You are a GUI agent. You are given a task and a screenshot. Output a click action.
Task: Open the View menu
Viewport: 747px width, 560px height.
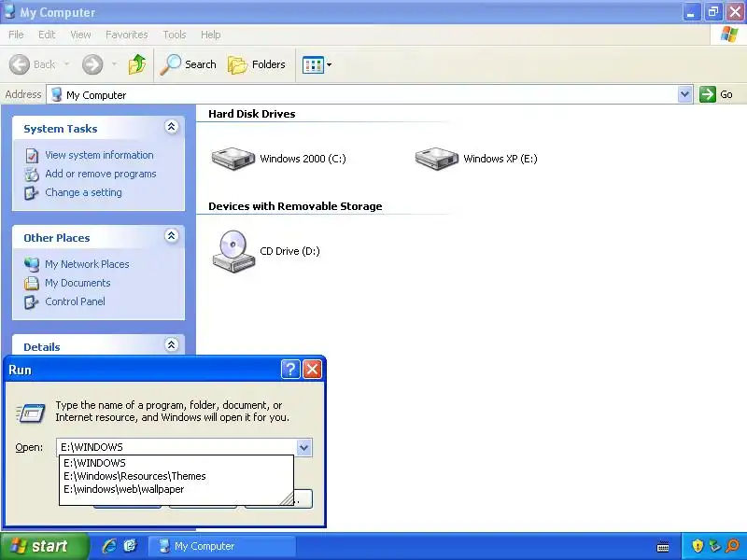pyautogui.click(x=80, y=35)
